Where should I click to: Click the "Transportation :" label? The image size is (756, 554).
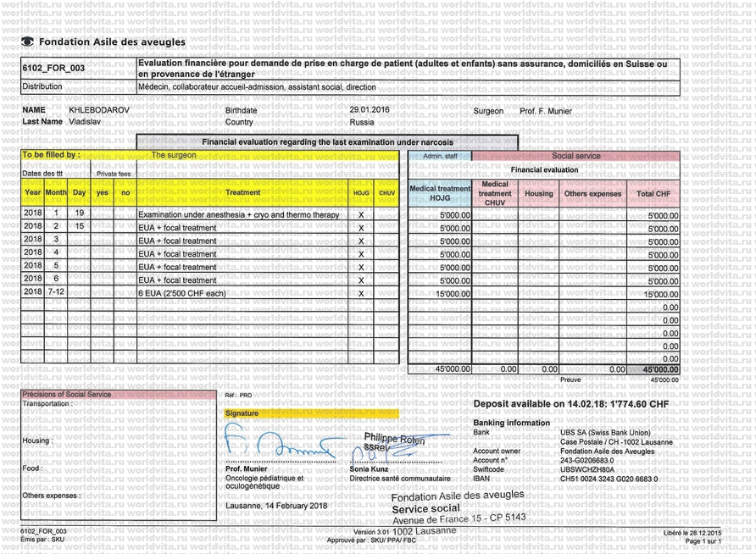(47, 404)
